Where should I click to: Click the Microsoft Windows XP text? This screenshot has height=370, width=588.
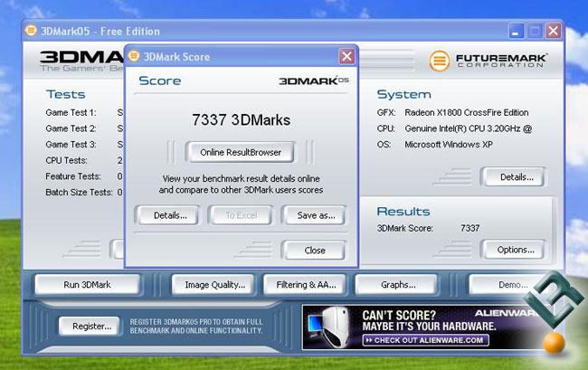[449, 145]
